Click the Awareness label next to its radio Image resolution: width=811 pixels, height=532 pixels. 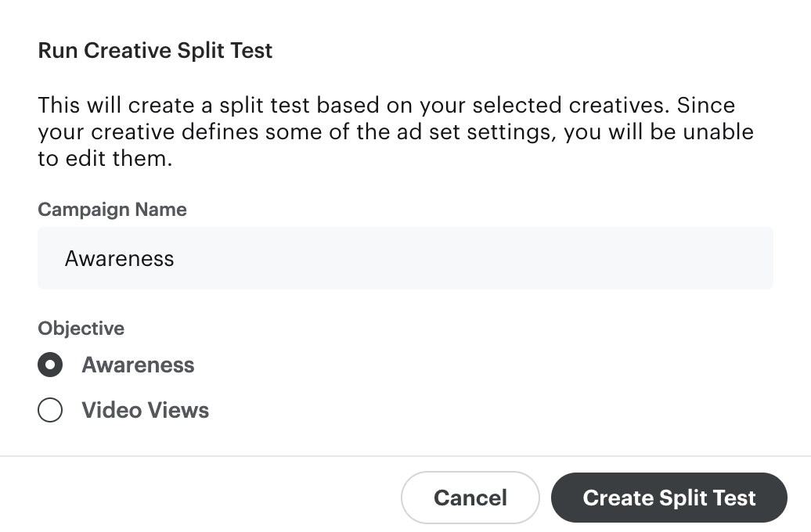coord(138,365)
